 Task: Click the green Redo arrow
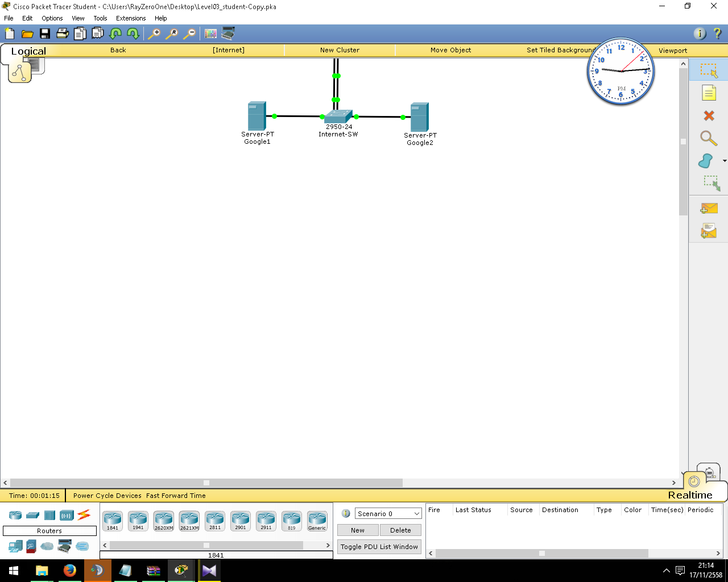tap(133, 34)
